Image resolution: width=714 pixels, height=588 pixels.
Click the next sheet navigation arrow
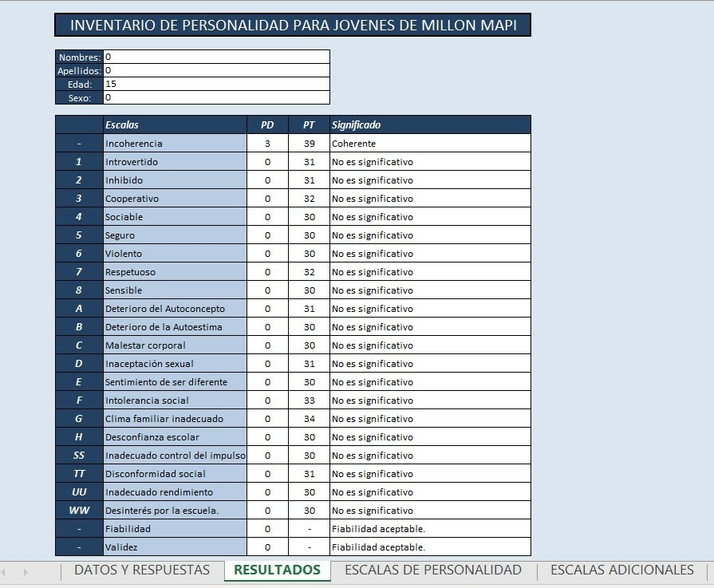pyautogui.click(x=26, y=571)
